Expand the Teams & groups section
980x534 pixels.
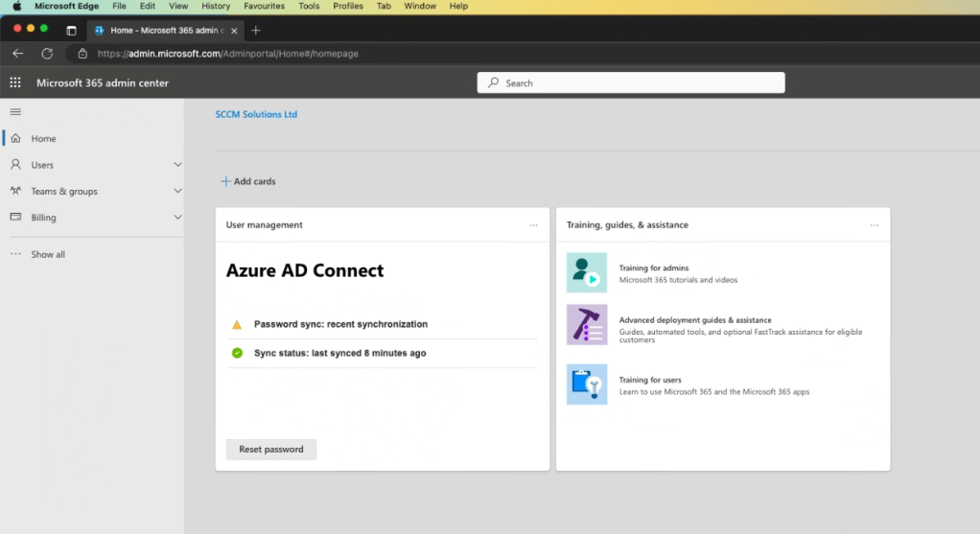coord(177,191)
